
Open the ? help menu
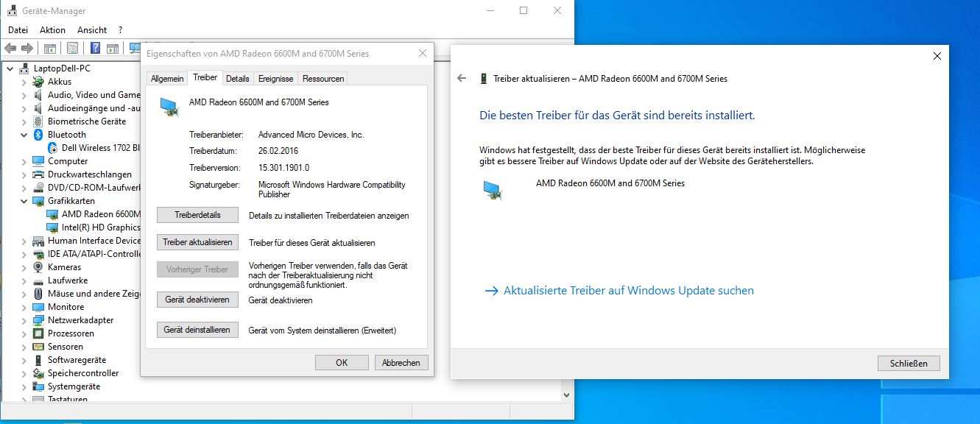click(x=120, y=30)
